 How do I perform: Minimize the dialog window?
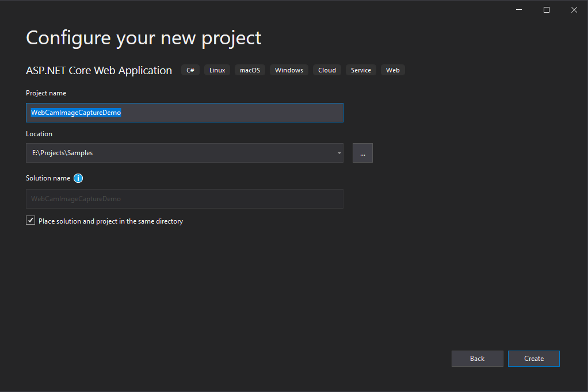click(x=519, y=10)
